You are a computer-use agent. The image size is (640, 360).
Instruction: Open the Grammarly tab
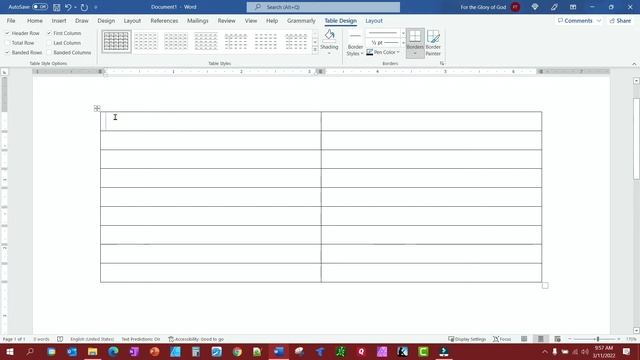pyautogui.click(x=301, y=21)
